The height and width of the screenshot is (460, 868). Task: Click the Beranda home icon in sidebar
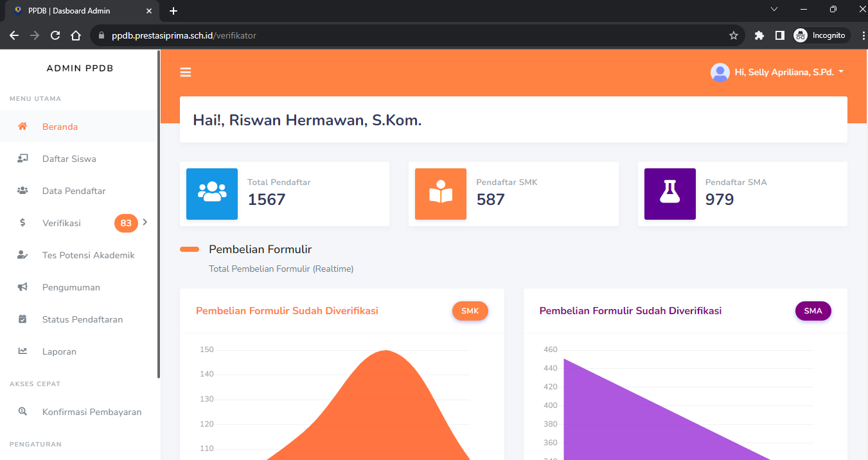tap(22, 127)
